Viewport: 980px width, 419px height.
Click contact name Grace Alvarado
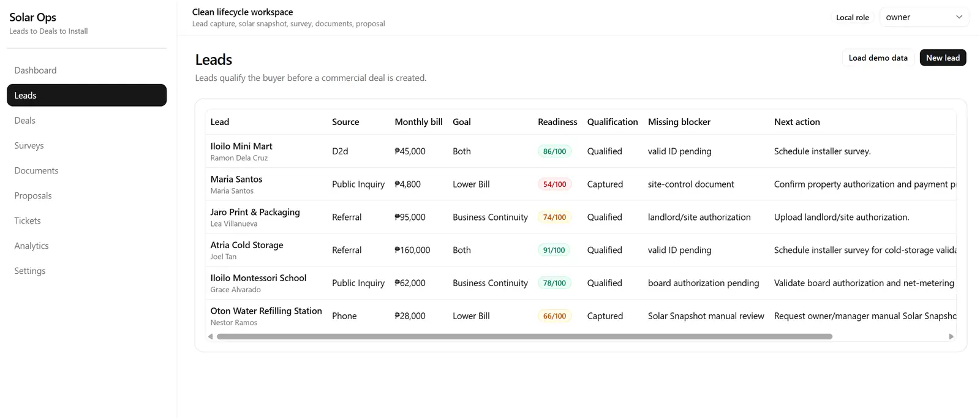click(x=236, y=290)
